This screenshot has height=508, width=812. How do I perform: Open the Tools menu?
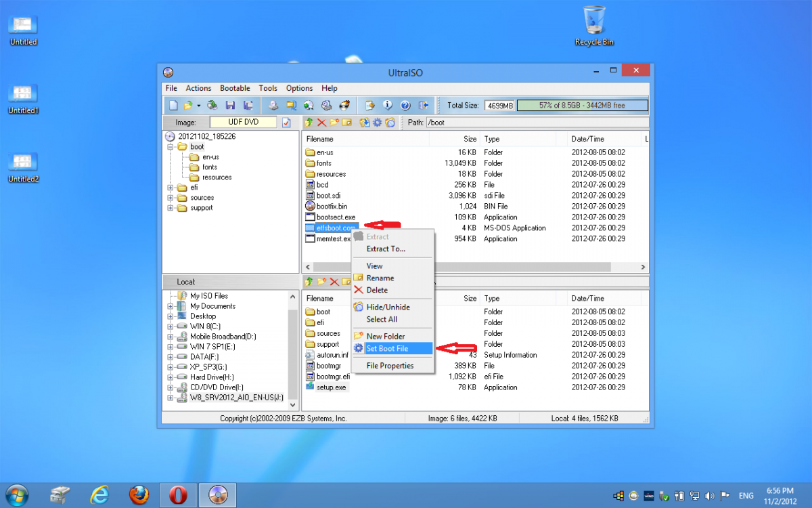tap(268, 88)
